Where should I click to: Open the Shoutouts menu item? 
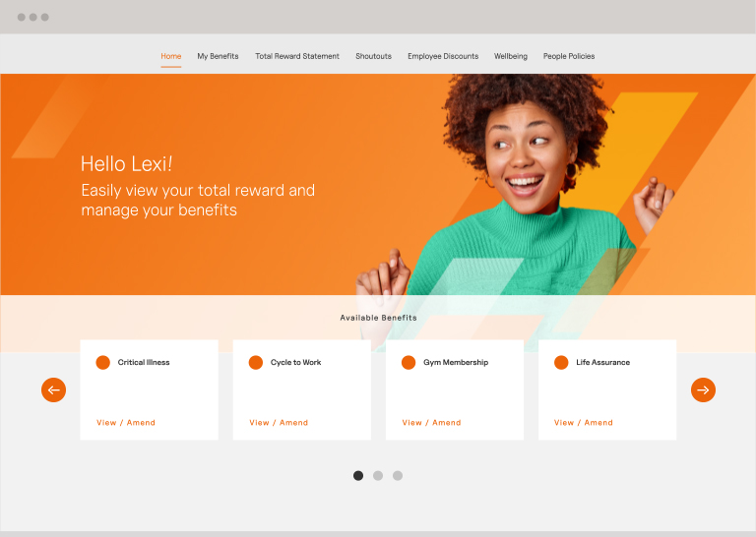pyautogui.click(x=374, y=56)
